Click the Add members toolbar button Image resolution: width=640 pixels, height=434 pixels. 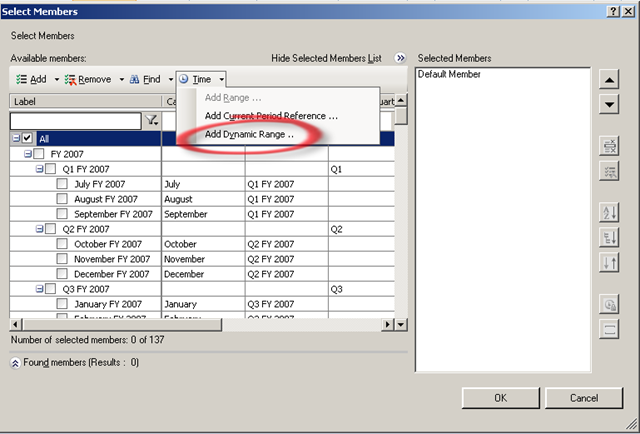click(31, 79)
